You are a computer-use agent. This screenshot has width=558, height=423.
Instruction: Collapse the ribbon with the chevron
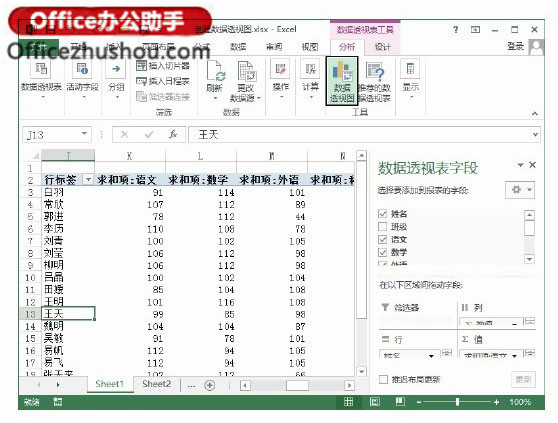click(x=535, y=113)
